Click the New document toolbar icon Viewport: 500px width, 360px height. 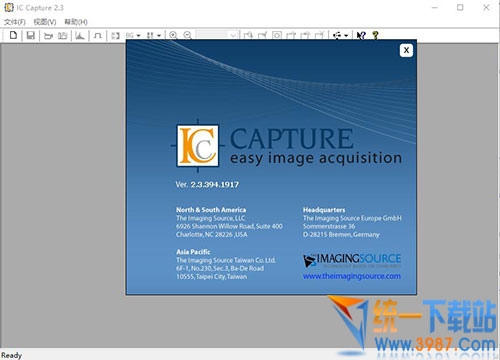coord(13,35)
